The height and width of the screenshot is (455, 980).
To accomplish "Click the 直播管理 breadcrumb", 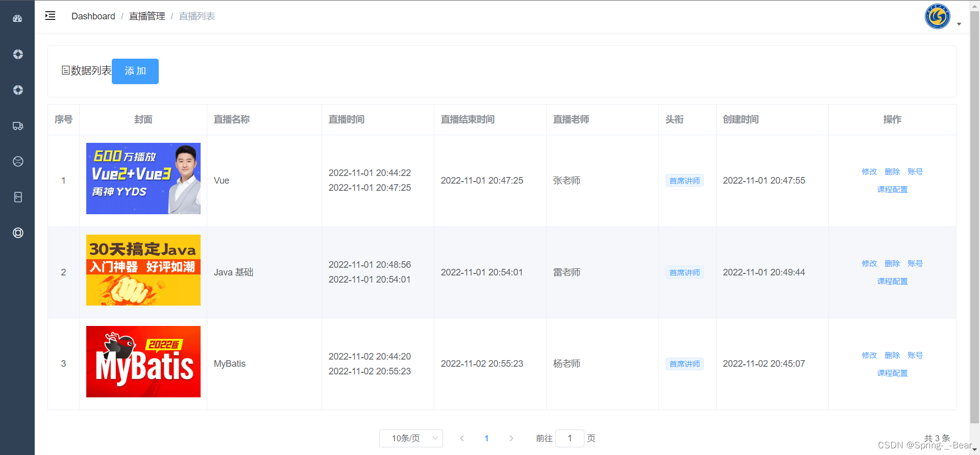I will pyautogui.click(x=147, y=16).
